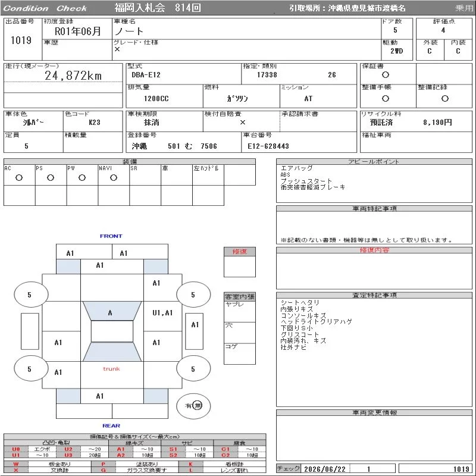Click the blue 'FRONT' label above diagram

(111, 236)
